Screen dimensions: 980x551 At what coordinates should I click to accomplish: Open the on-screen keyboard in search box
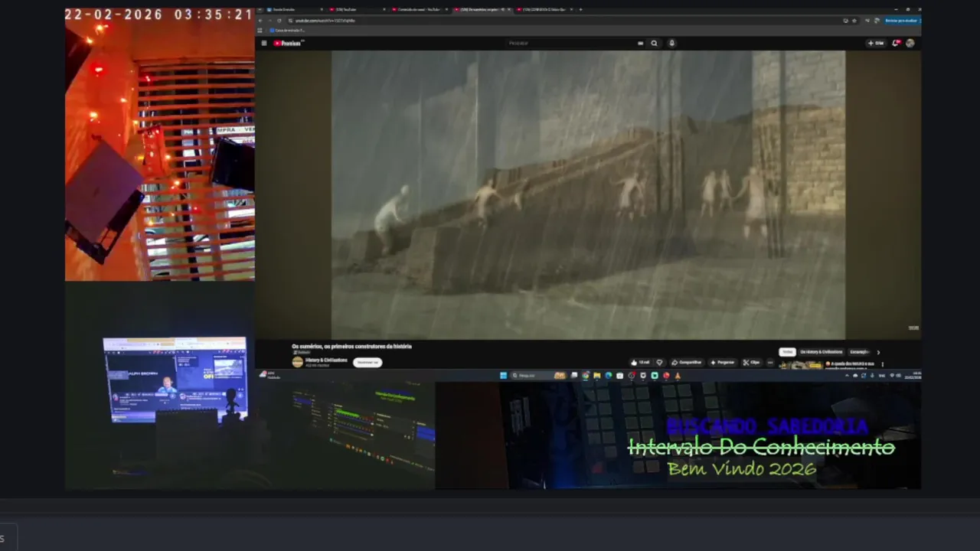tap(641, 43)
